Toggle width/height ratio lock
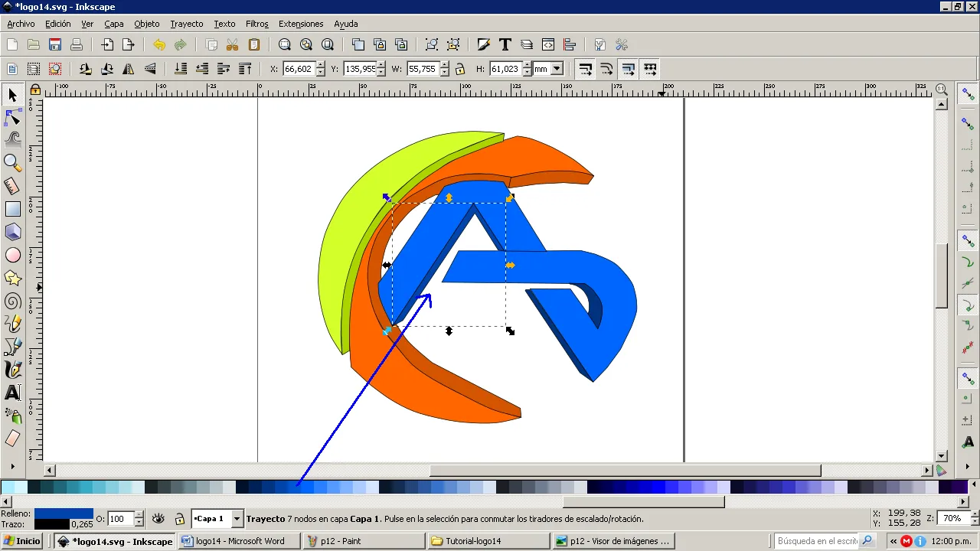This screenshot has width=980, height=551. 460,69
